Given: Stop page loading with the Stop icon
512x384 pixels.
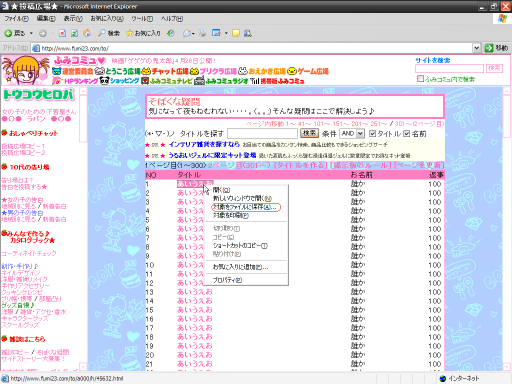Looking at the screenshot, I should tap(62, 33).
